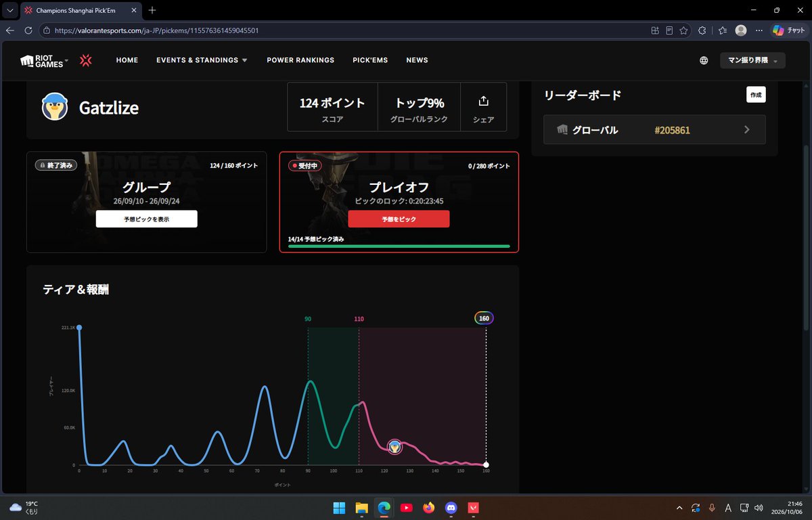Screen dimensions: 812x520
Task: Open Valorant from the taskbar
Action: 473,507
